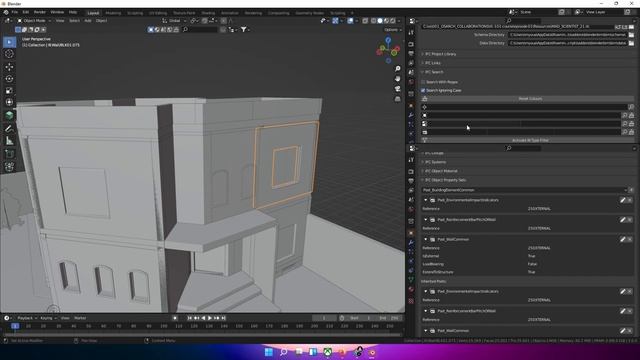Viewport: 640px width, 360px height.
Task: Open Object properties orange square tab
Action: pyautogui.click(x=411, y=233)
